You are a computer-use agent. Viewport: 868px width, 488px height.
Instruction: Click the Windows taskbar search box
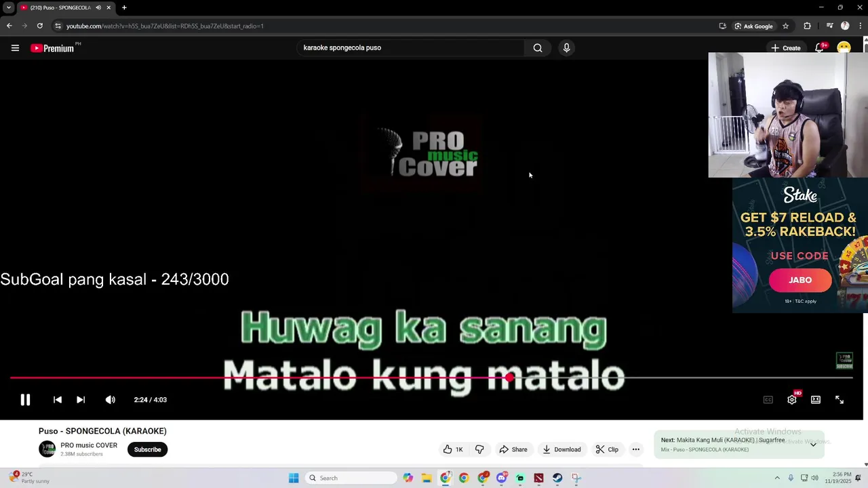351,478
